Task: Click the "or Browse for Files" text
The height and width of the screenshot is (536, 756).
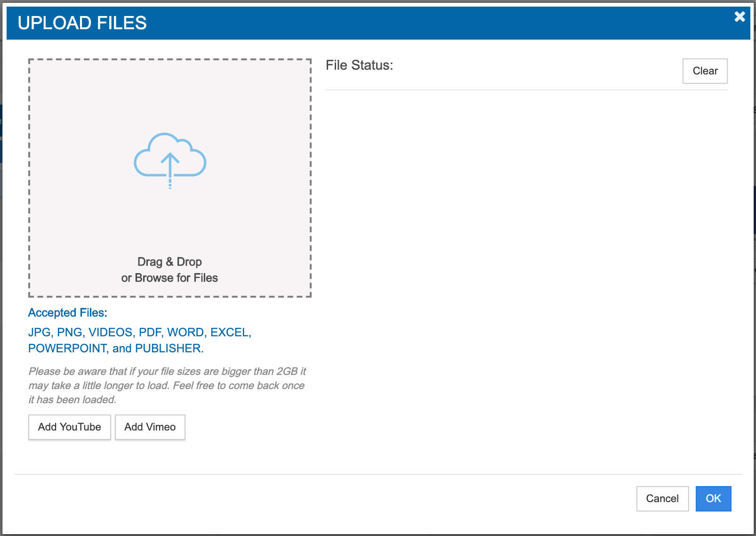Action: 169,278
